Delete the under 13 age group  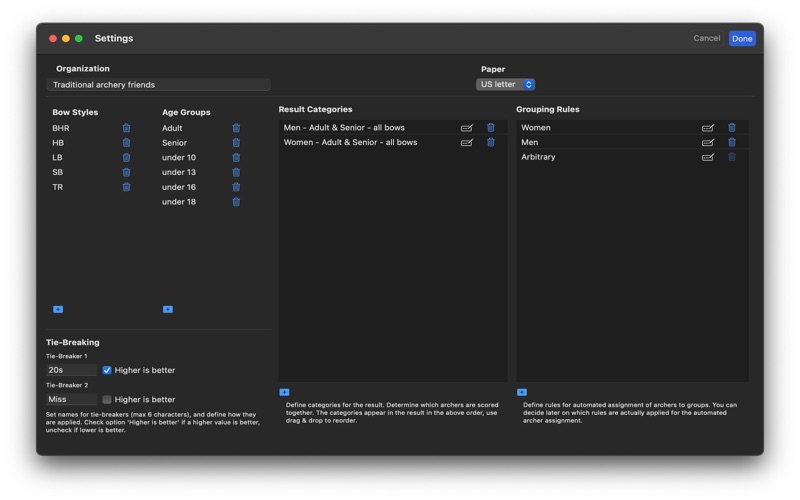pyautogui.click(x=236, y=172)
